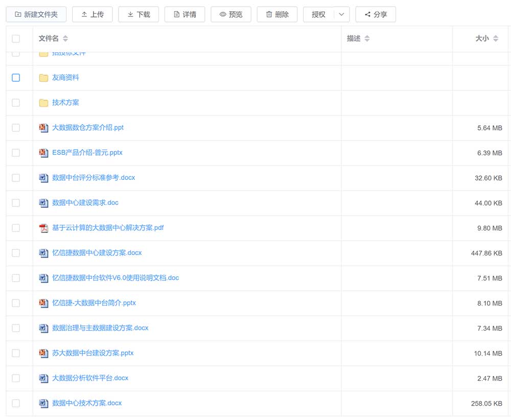511x420 pixels.
Task: Click the PDF icon for 基于云计算的大数据中心解决方案.pdf
Action: 44,228
